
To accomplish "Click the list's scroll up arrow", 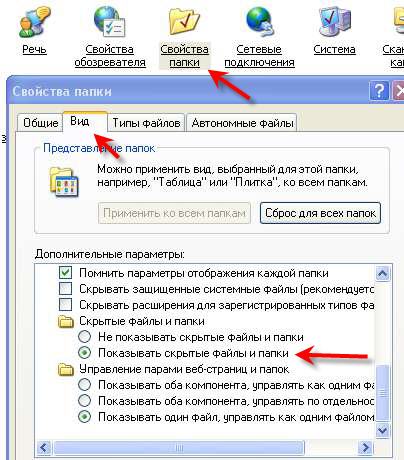I will pyautogui.click(x=382, y=274).
